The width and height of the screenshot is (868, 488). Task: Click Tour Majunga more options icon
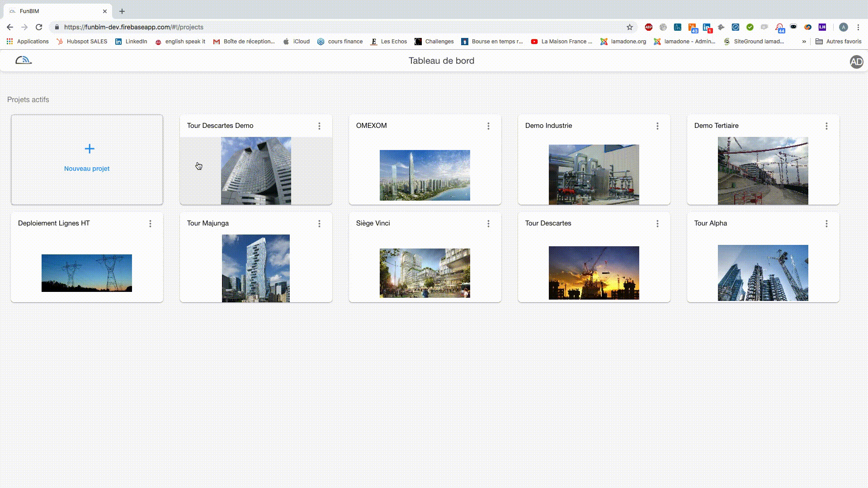click(x=319, y=224)
